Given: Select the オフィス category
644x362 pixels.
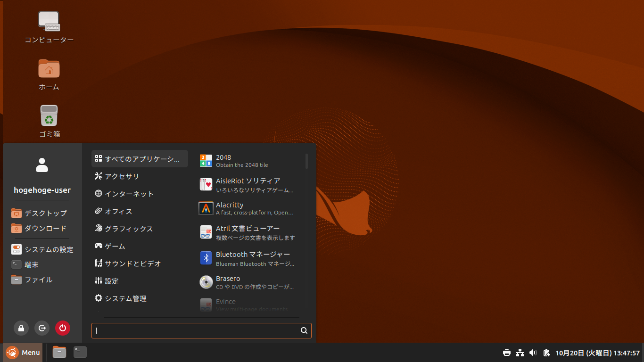Looking at the screenshot, I should pyautogui.click(x=140, y=211).
